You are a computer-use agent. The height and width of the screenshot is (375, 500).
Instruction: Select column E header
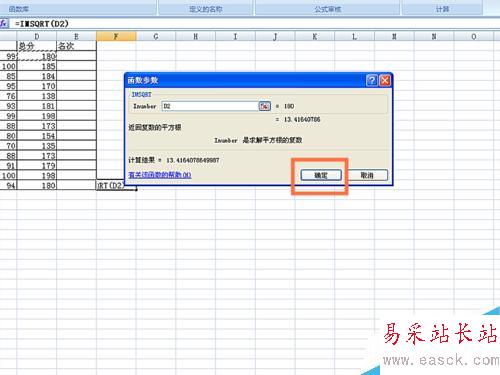[76, 36]
